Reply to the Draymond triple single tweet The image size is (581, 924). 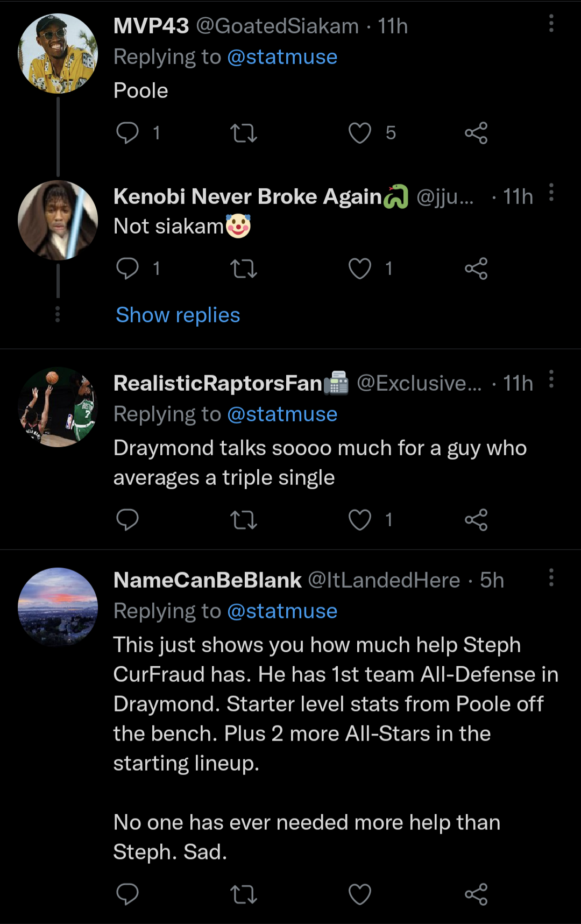tap(127, 520)
